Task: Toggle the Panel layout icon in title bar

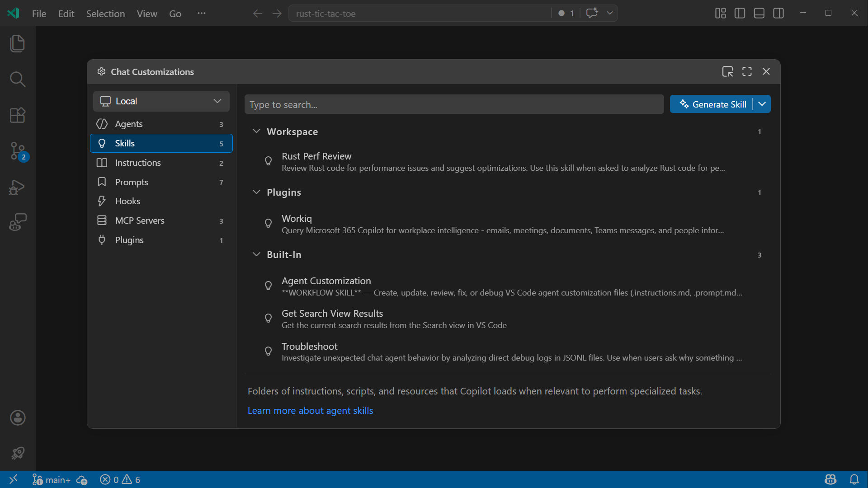Action: click(x=759, y=13)
